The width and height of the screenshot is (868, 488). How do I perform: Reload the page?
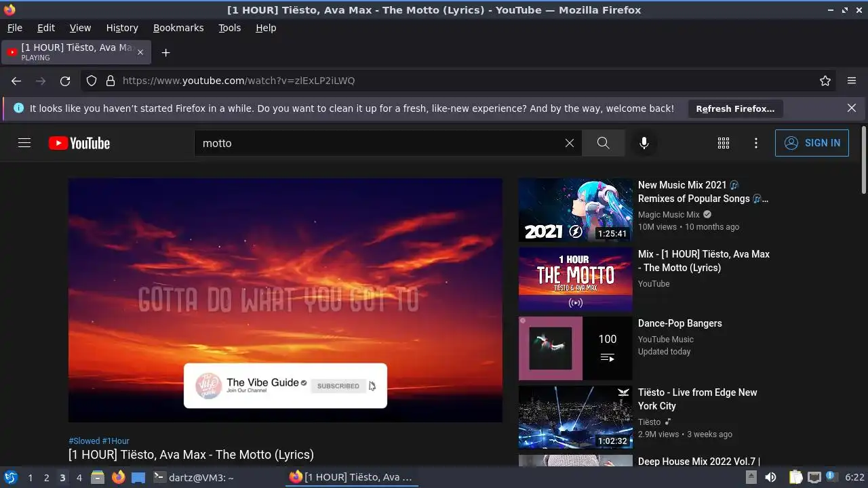pyautogui.click(x=65, y=81)
